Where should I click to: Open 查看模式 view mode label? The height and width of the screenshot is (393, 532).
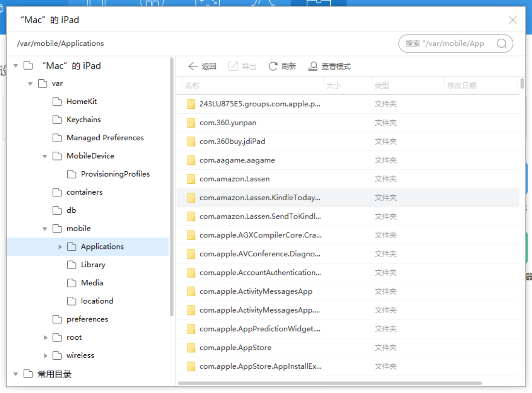pyautogui.click(x=336, y=66)
